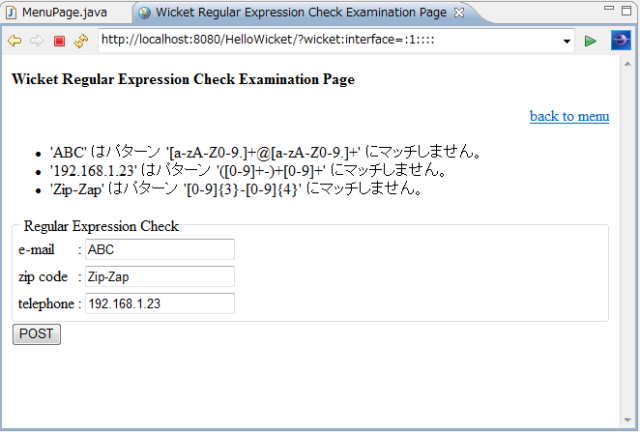Click the blue browser icon at toolbar right
The height and width of the screenshot is (432, 640).
pos(621,41)
